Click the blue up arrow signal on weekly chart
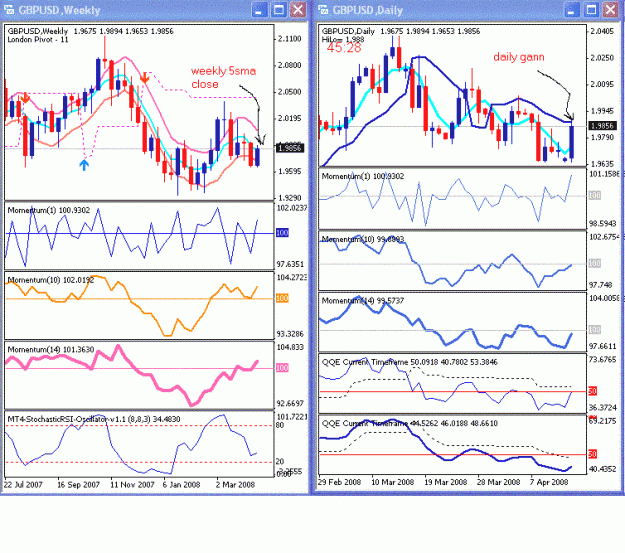The width and height of the screenshot is (625, 553). click(84, 165)
